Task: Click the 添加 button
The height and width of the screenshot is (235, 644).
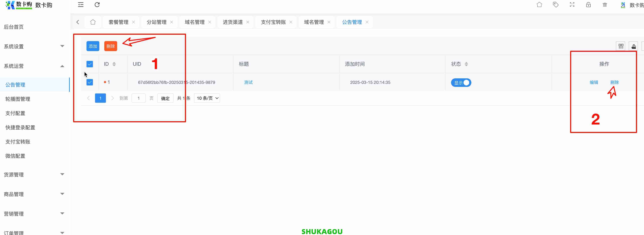Action: [93, 46]
